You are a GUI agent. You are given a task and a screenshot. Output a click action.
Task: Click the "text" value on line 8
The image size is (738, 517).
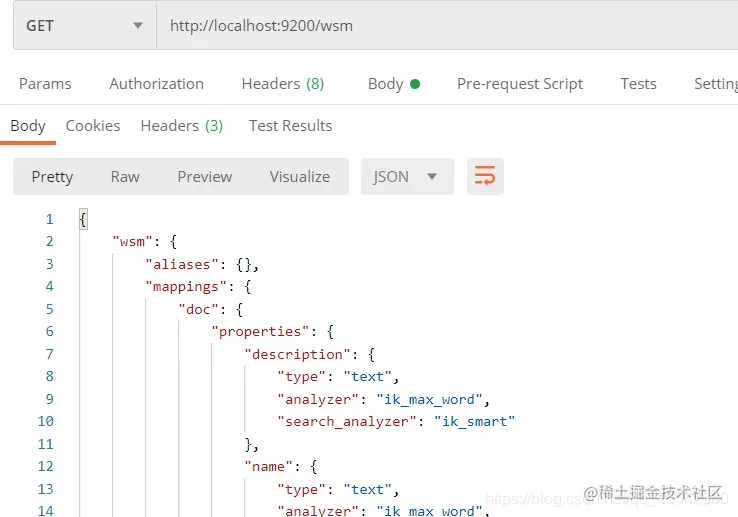point(368,377)
